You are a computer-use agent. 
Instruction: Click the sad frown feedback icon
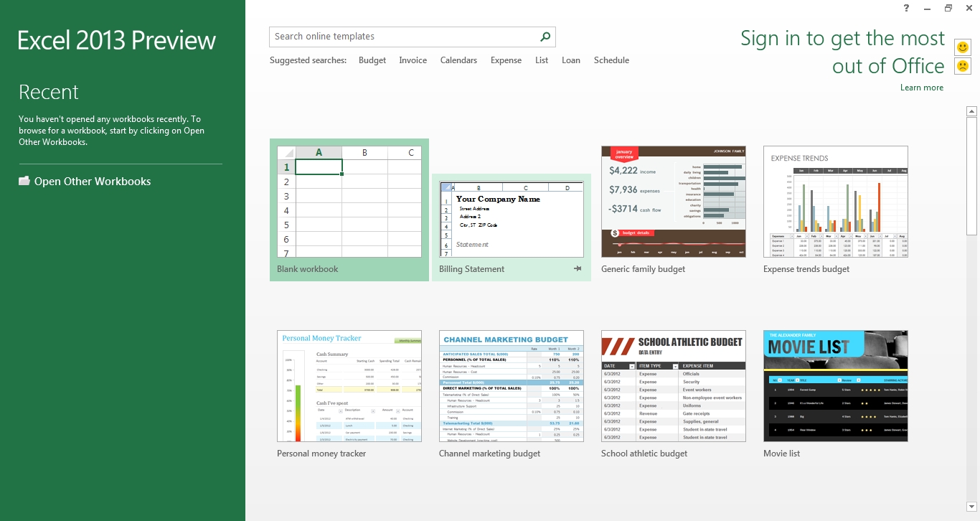click(963, 66)
